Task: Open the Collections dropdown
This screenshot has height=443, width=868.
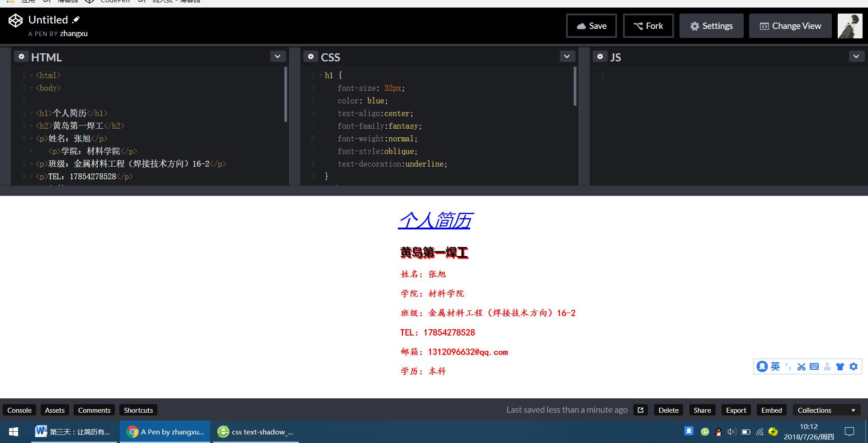Action: 826,410
